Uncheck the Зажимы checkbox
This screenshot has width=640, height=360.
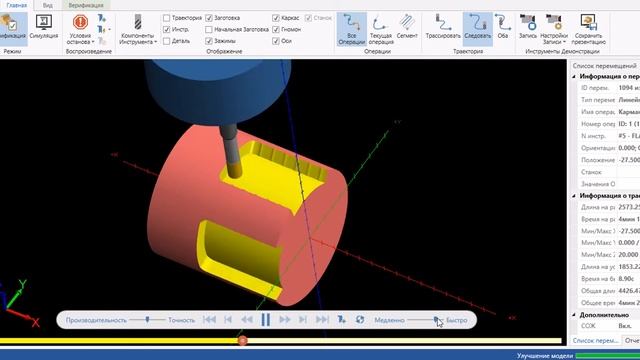click(x=209, y=41)
